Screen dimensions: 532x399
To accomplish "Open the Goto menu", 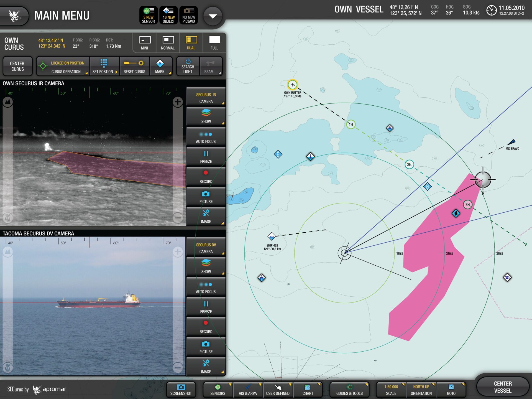I will 451,390.
